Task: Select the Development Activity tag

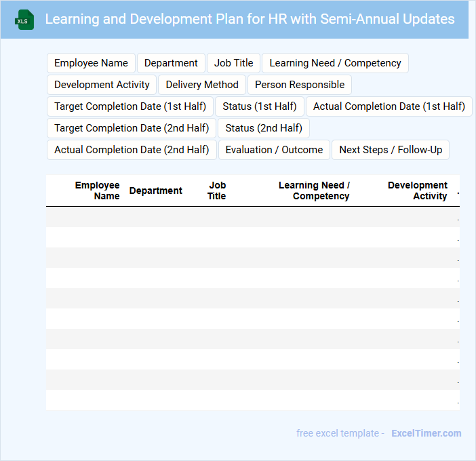Action: (102, 85)
